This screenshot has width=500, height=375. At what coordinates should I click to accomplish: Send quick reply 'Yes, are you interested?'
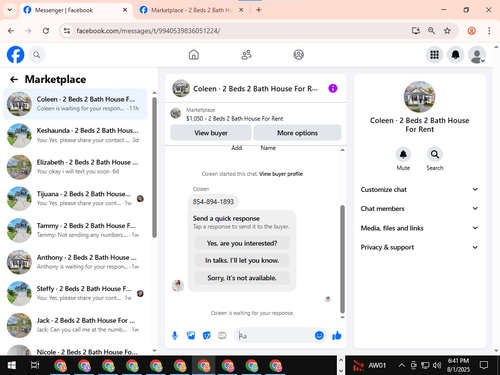[x=242, y=243]
